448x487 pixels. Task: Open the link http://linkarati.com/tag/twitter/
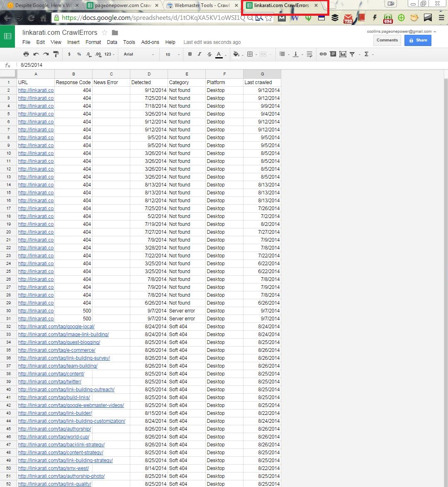[x=50, y=381]
